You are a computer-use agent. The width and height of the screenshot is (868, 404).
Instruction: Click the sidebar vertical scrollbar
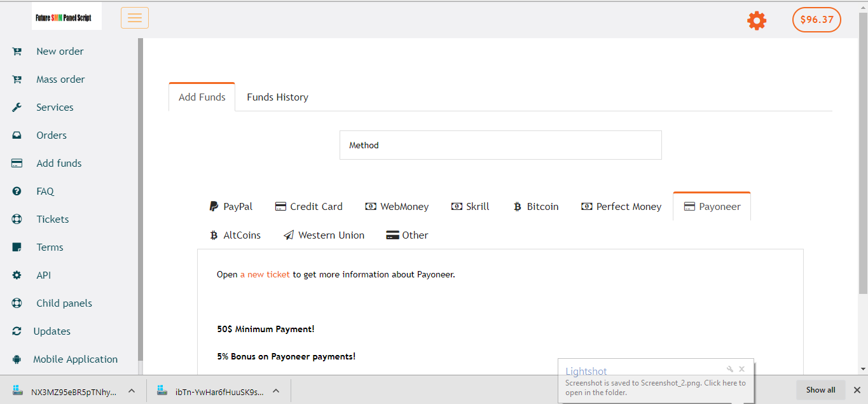[x=141, y=191]
